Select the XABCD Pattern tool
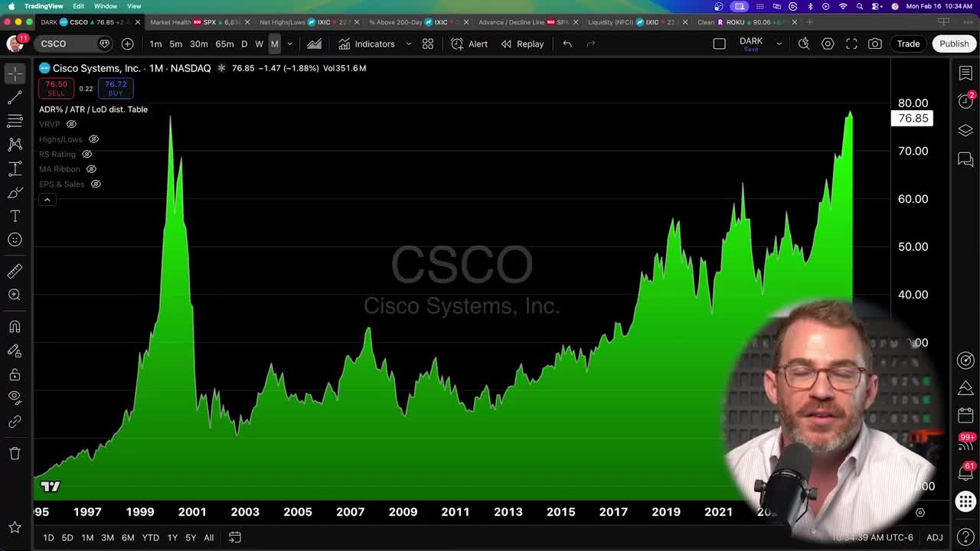The image size is (980, 551). click(15, 144)
